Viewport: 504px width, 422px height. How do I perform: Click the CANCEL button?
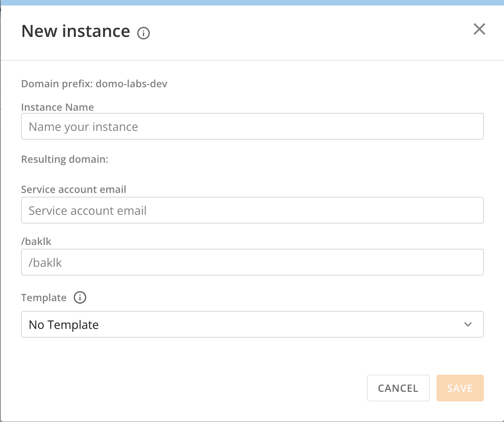point(398,388)
